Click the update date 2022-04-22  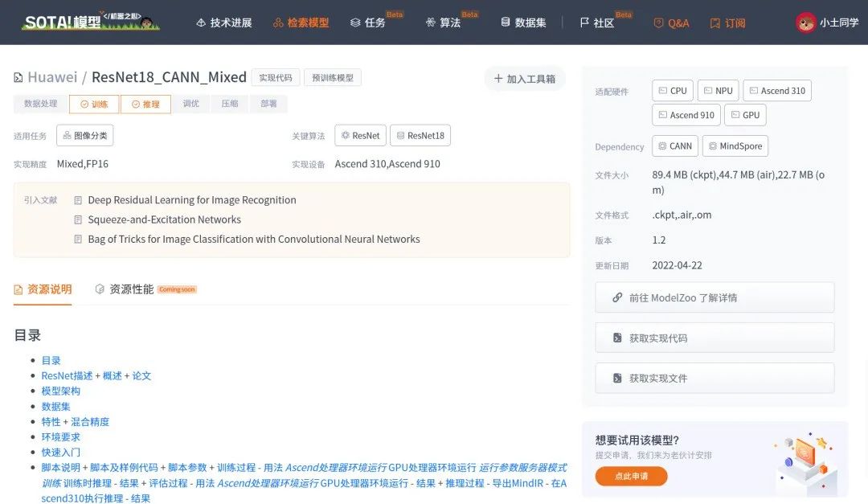pos(677,265)
